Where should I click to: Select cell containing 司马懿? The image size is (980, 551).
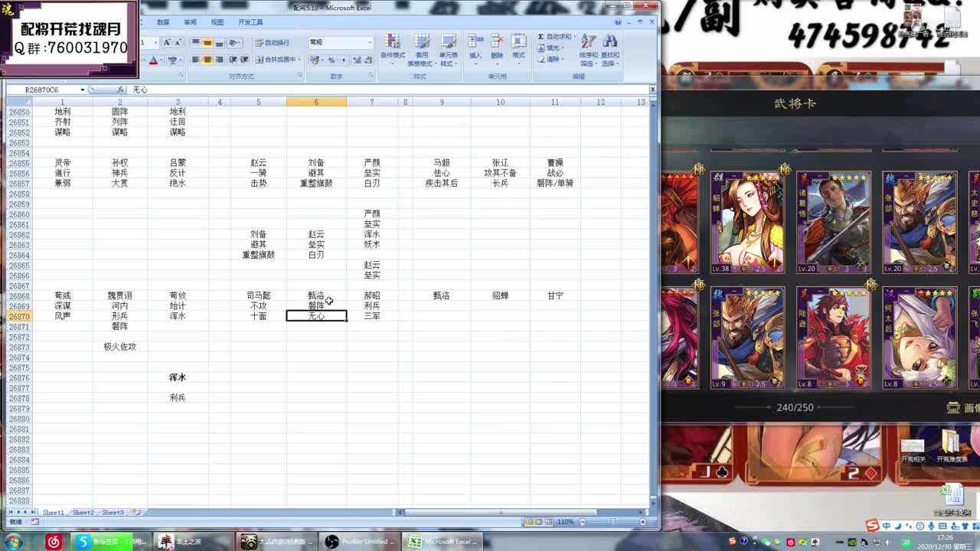click(x=259, y=295)
